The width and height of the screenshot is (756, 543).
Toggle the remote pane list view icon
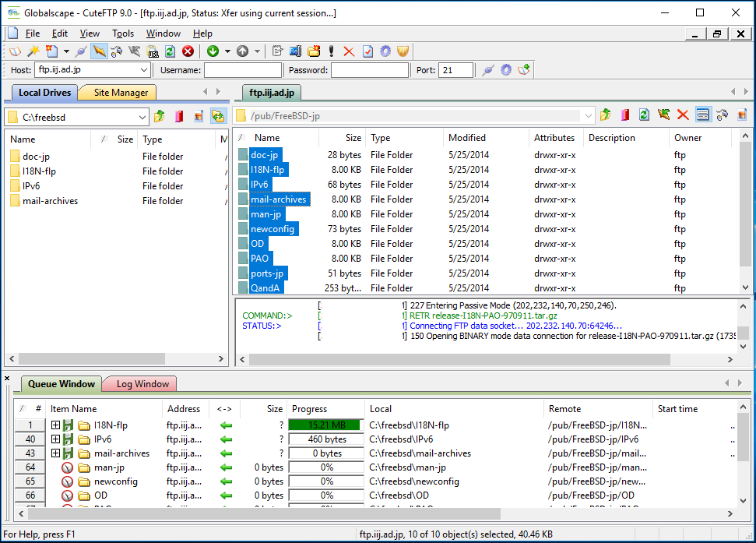click(x=703, y=115)
